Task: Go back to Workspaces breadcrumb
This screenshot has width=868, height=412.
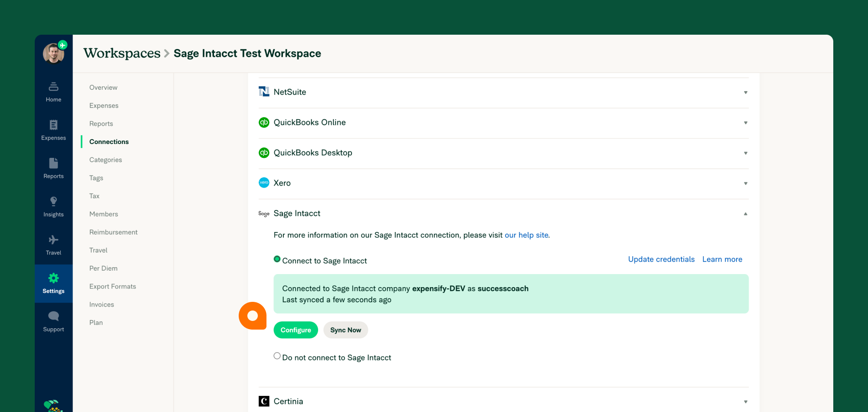Action: (122, 53)
